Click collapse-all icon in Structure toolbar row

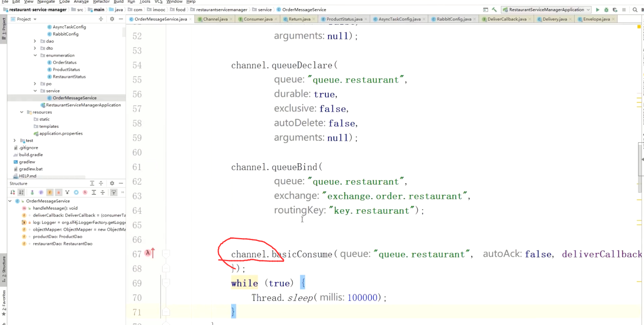(x=103, y=192)
